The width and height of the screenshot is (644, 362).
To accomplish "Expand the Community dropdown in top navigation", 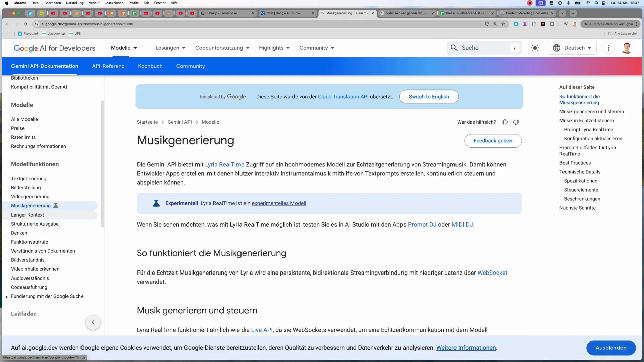I will [x=332, y=48].
